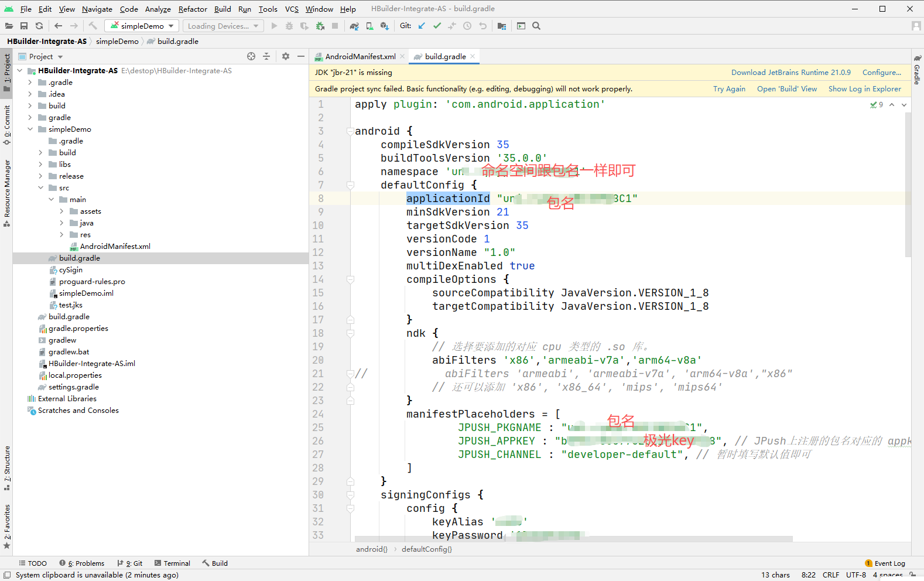924x581 pixels.
Task: Navigate Back with the left arrow icon
Action: 58,26
